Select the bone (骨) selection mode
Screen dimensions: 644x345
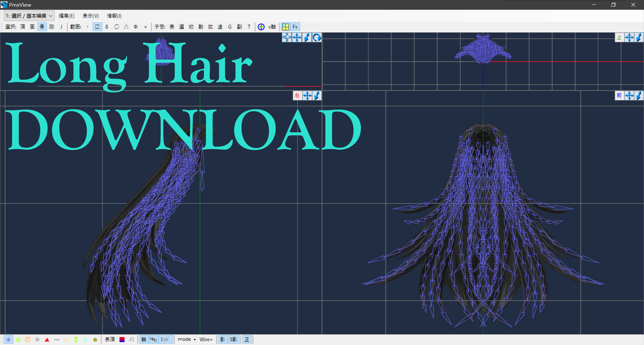[x=42, y=27]
